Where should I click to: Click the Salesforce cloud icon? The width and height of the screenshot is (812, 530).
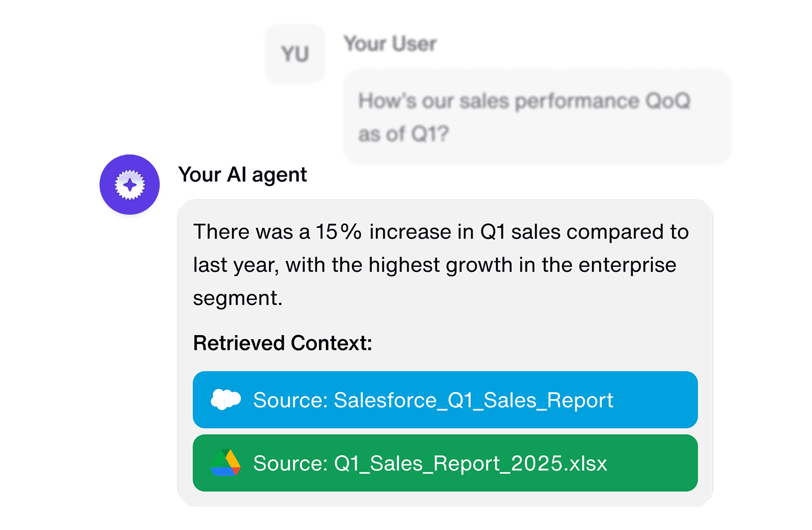pos(225,400)
